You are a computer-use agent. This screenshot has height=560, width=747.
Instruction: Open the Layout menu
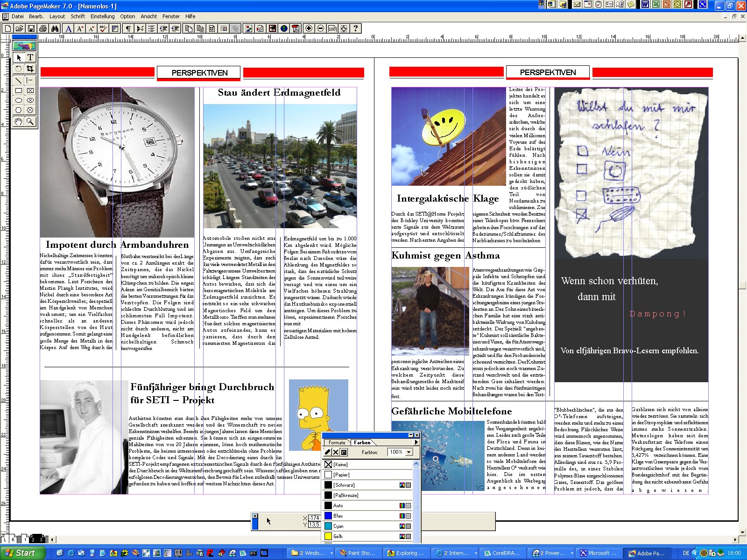pos(57,16)
